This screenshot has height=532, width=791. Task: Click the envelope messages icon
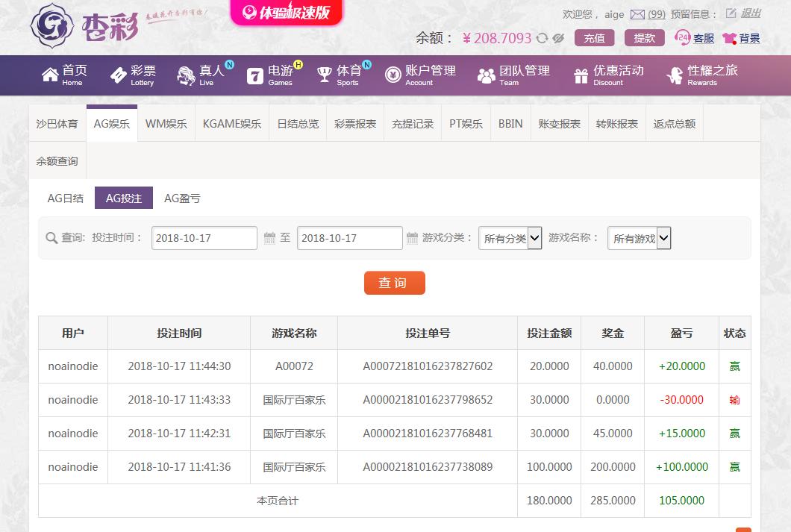click(637, 14)
